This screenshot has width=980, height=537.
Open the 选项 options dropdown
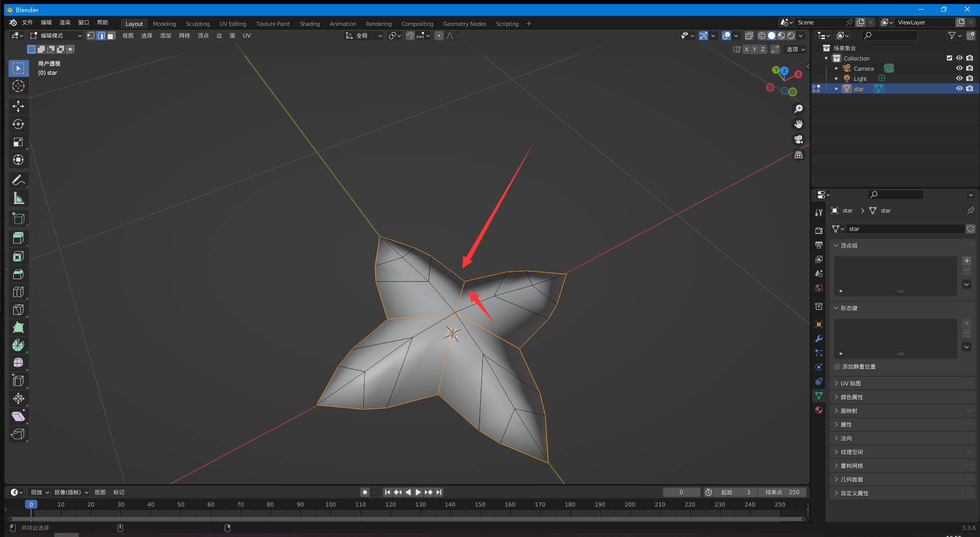795,49
